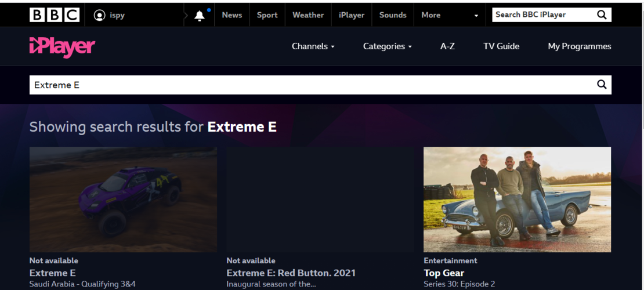Click 'Not available' label above Extreme E
Viewport: 644px width, 290px height.
pyautogui.click(x=54, y=260)
